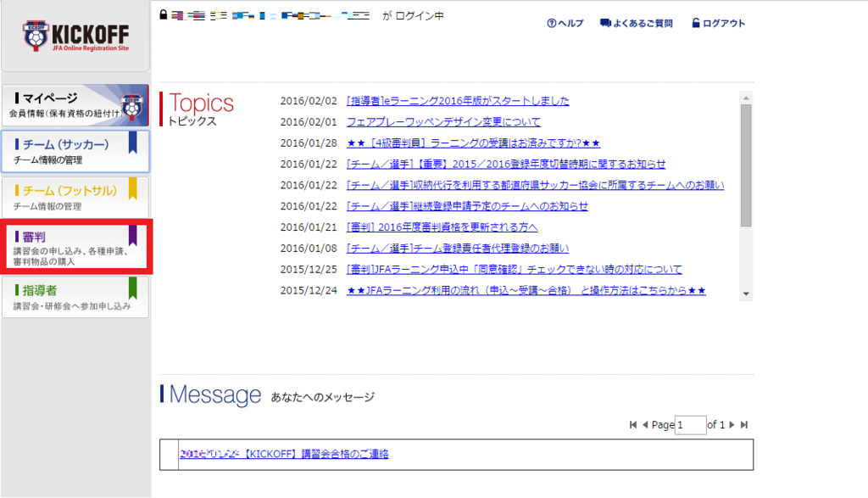The image size is (868, 498).
Task: Open the 指導者 menu item
Action: (x=75, y=298)
